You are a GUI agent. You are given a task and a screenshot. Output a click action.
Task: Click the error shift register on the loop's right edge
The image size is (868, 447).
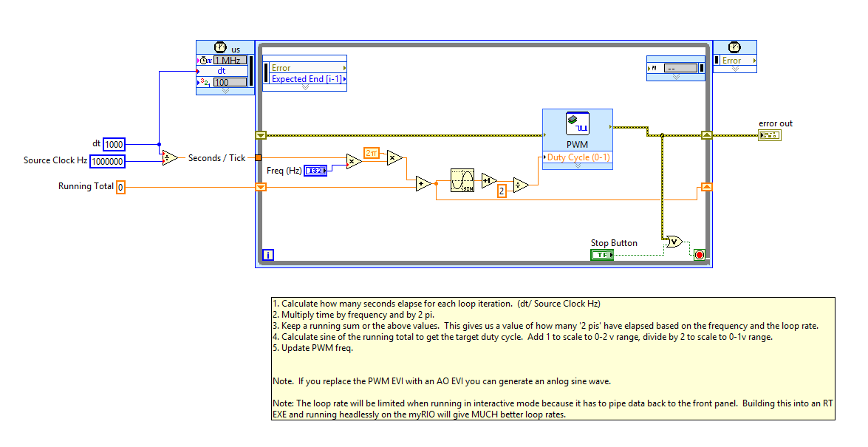coord(706,135)
